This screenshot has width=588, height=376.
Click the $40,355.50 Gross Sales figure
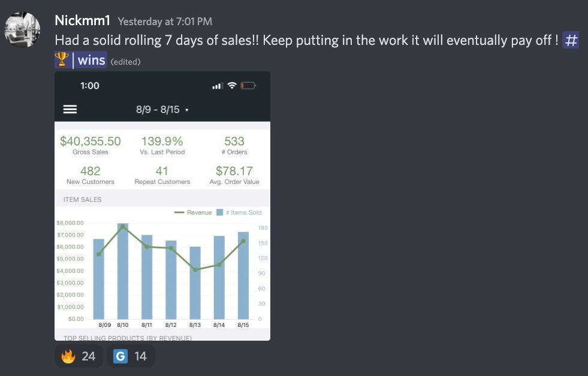point(91,141)
